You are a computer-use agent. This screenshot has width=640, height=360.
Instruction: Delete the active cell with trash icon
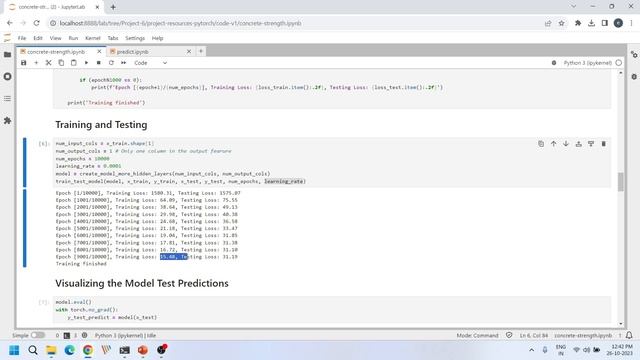603,144
